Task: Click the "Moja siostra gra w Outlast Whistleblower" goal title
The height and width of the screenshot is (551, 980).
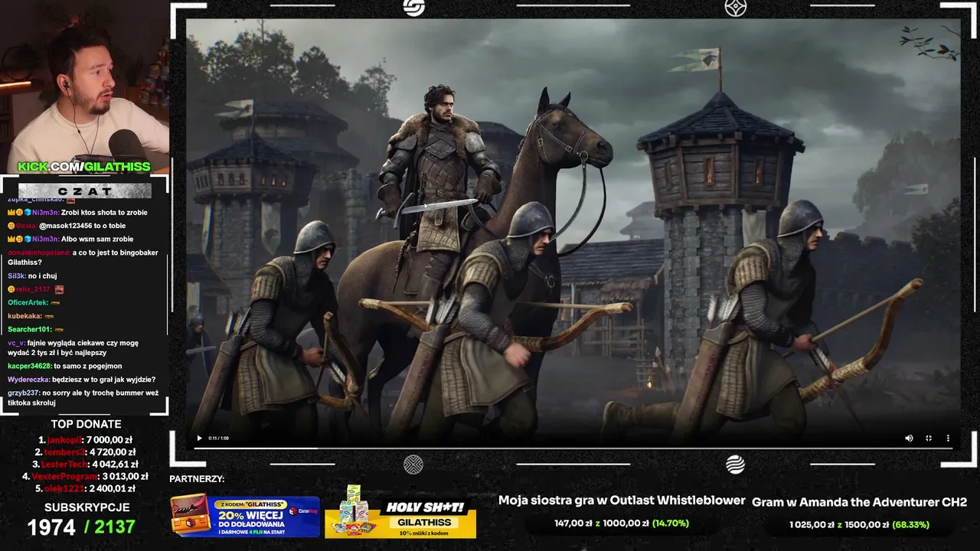Action: click(x=622, y=500)
